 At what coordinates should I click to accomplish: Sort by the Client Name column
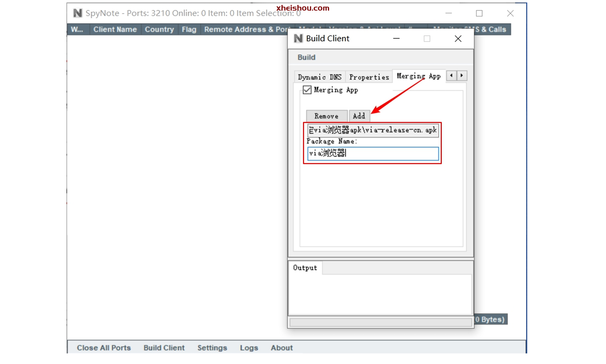tap(115, 30)
